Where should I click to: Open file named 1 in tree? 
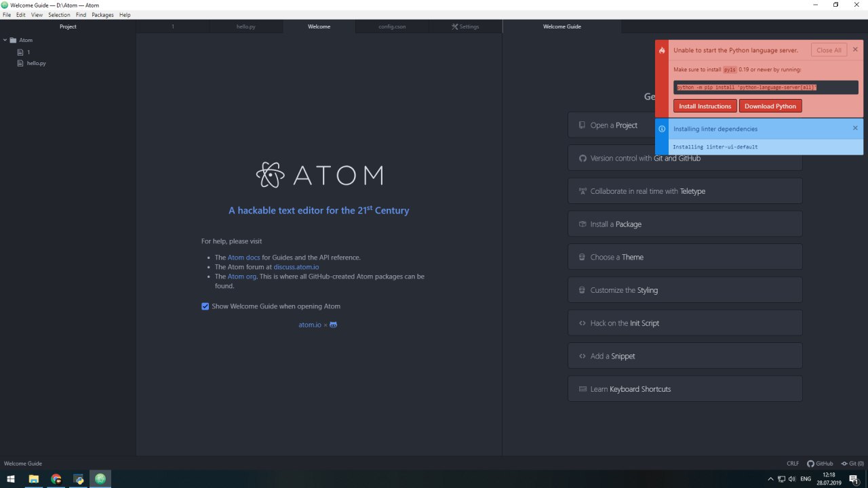tap(28, 52)
